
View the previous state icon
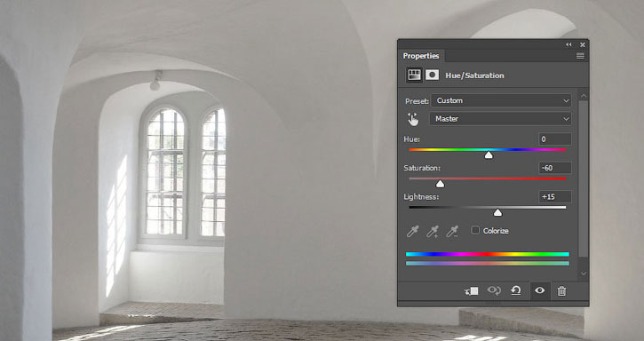(x=494, y=290)
